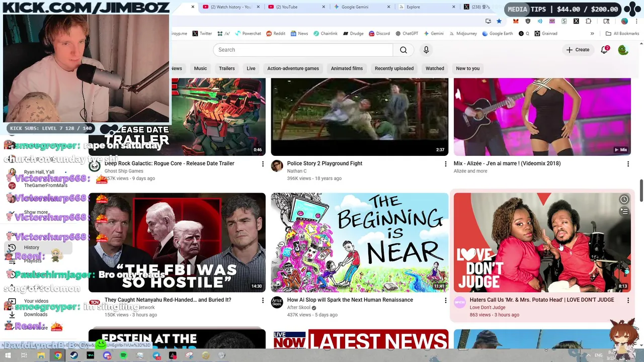
Task: Open options menu for AI Slop video
Action: (445, 300)
